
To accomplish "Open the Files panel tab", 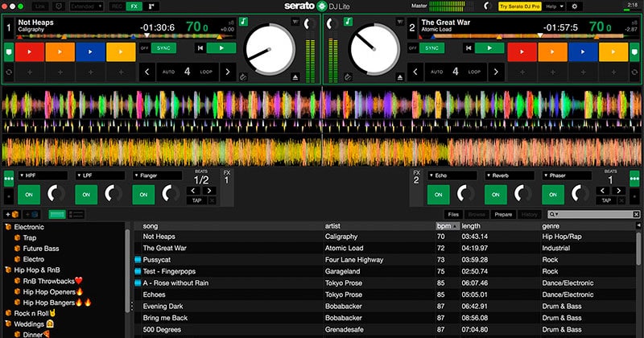I will [453, 214].
